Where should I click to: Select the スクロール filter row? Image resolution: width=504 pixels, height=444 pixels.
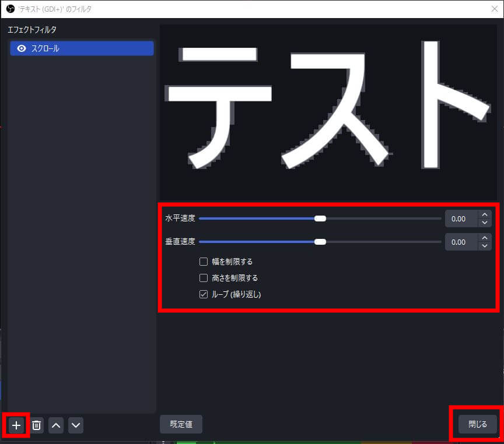click(x=82, y=48)
